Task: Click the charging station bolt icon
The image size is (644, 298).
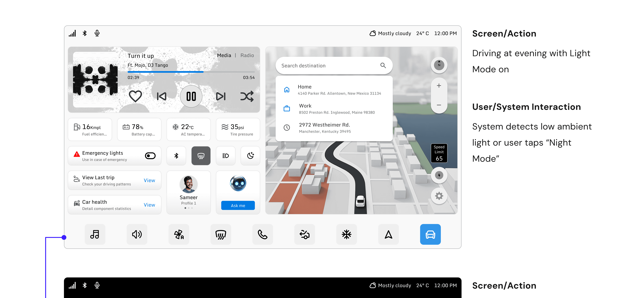Action: 439,175
